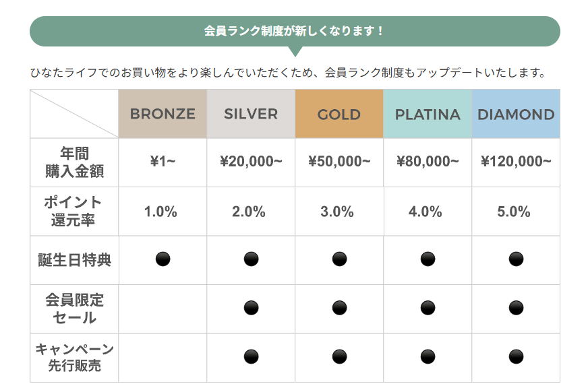Click the ポイント還元率 row label
The image size is (588, 390).
coord(74,211)
